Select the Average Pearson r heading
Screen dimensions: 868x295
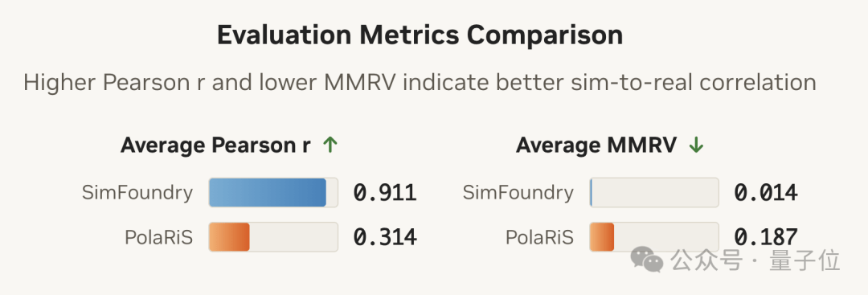coord(215,145)
